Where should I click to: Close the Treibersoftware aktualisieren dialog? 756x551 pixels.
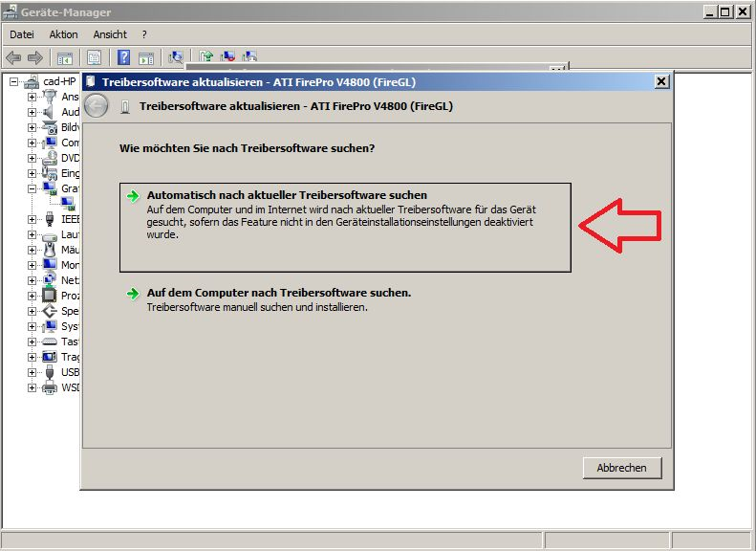coord(660,82)
